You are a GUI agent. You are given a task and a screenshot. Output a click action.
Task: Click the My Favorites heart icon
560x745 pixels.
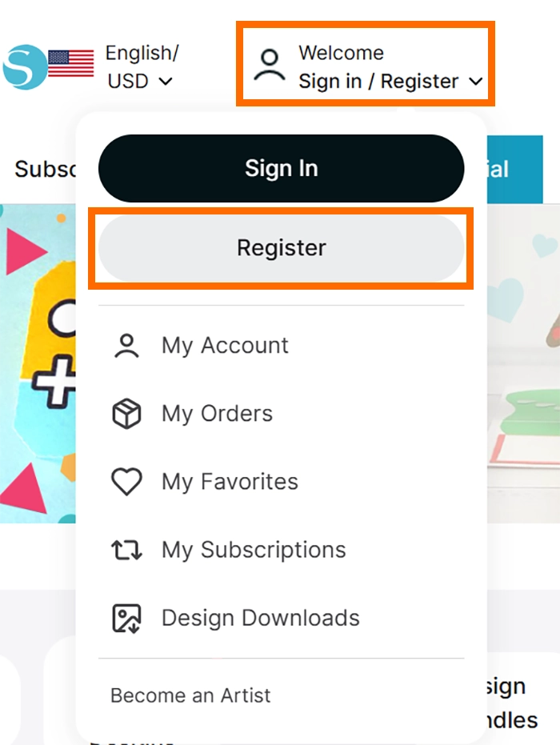[x=126, y=482]
